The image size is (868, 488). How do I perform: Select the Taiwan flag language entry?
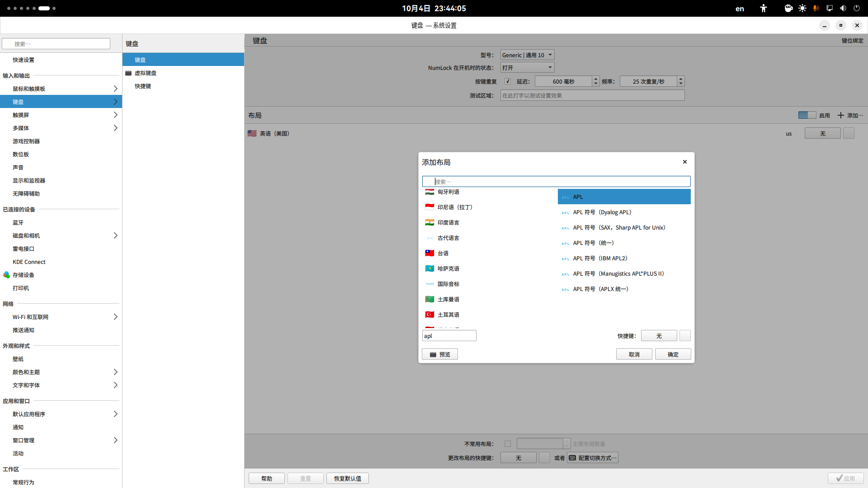coord(443,253)
